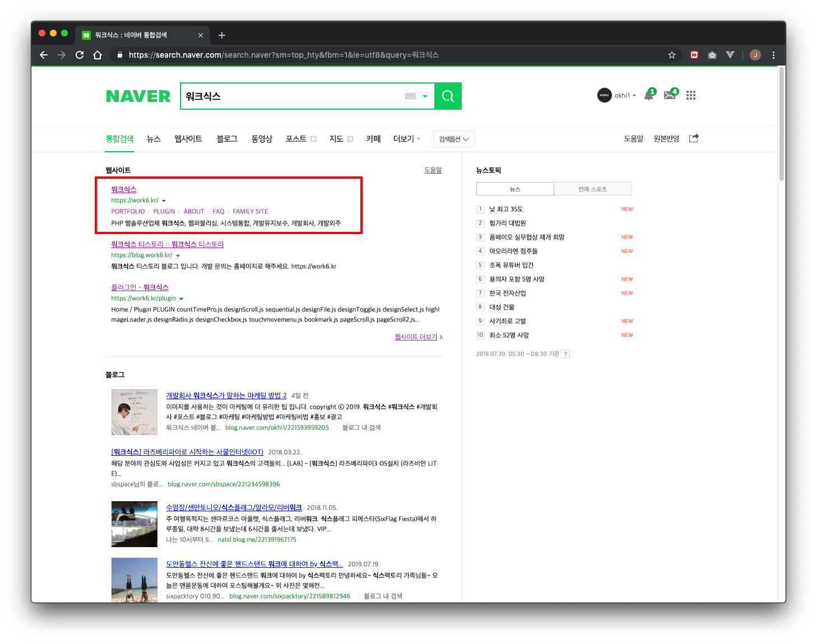Expand the search box autocomplete dropdown arrow
Image resolution: width=817 pixels, height=644 pixels.
coord(425,96)
